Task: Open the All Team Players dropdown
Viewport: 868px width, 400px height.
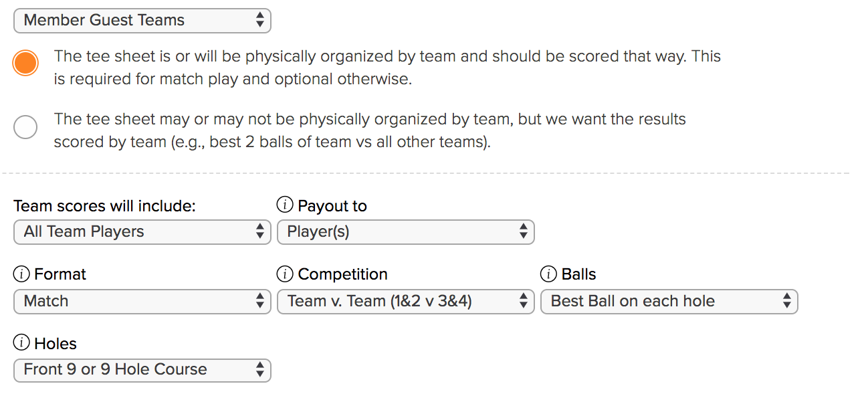Action: click(142, 232)
